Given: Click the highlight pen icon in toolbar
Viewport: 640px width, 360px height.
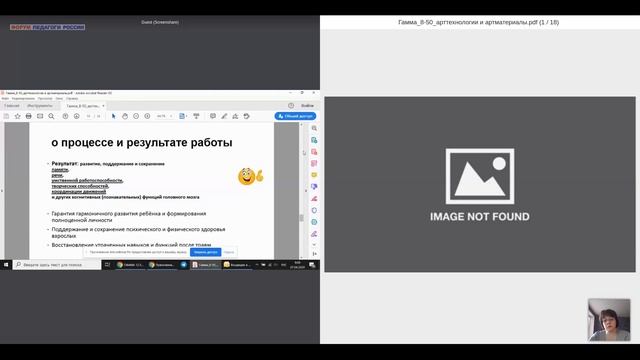Looking at the screenshot, I should click(x=224, y=116).
